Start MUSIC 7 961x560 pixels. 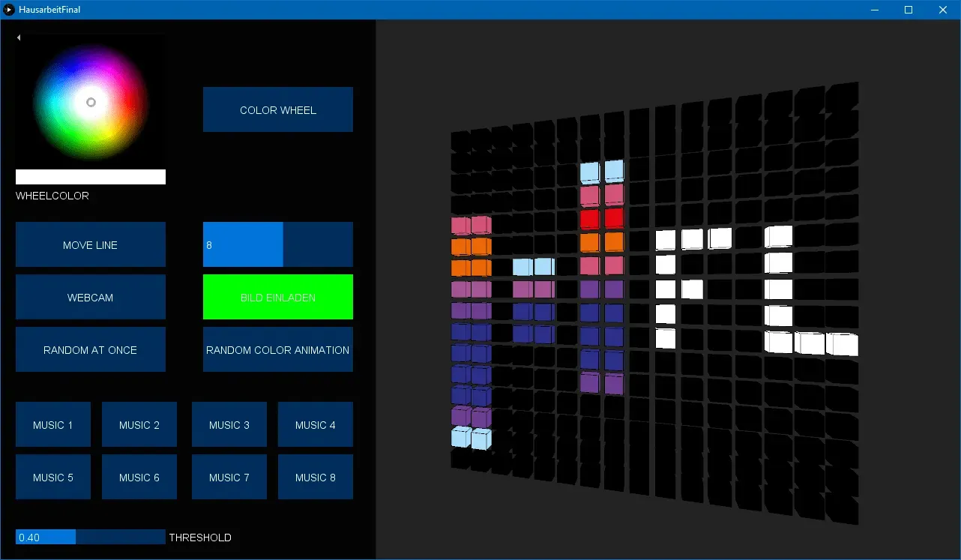tap(229, 477)
